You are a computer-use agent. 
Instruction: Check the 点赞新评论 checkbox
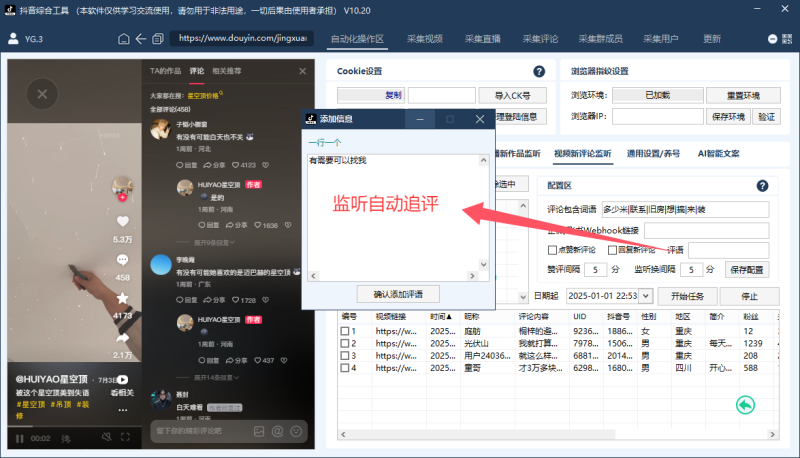pos(552,250)
